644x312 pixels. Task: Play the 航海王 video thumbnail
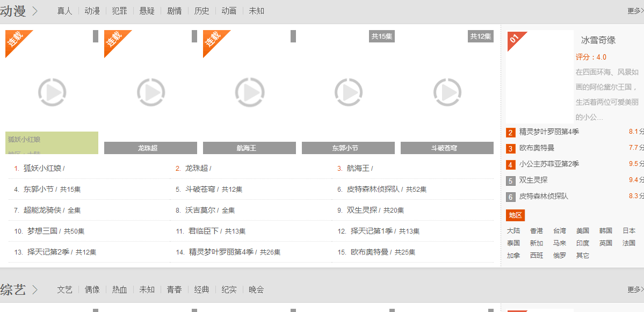tap(249, 92)
